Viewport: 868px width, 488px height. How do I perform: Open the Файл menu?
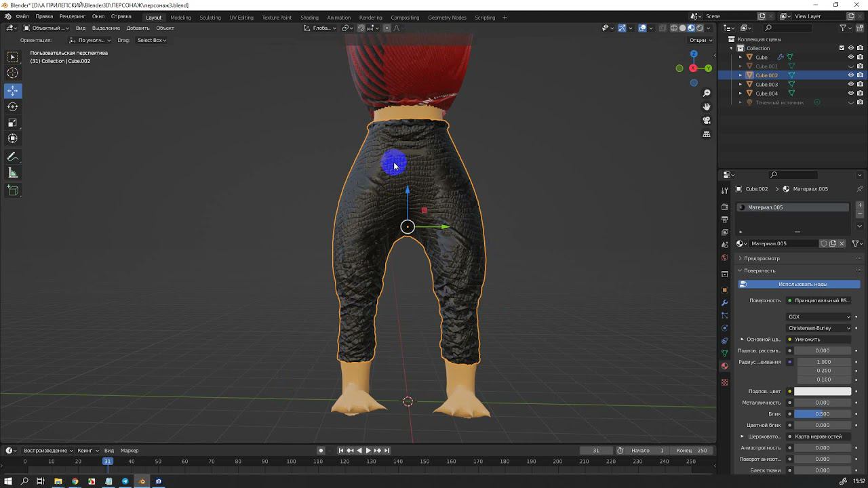(22, 16)
